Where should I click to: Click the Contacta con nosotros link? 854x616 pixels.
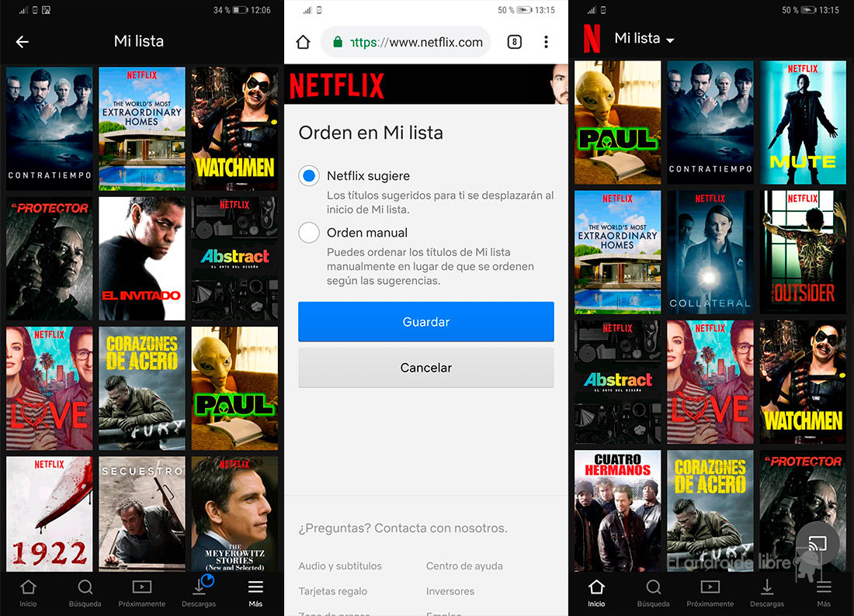coord(441,528)
